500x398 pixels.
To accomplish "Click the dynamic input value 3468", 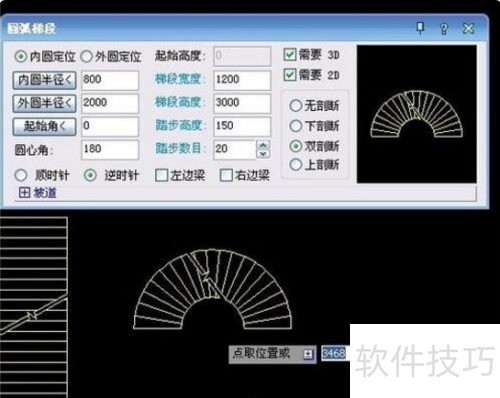I will point(333,353).
